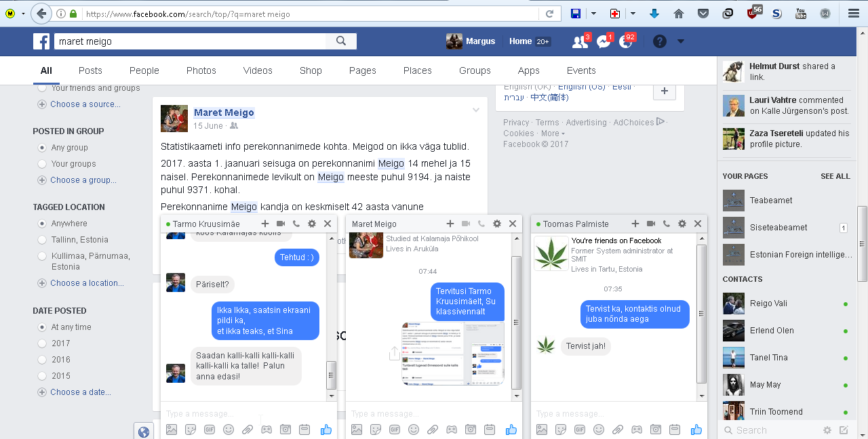The height and width of the screenshot is (439, 868).
Task: Open account dropdown arrow in top bar
Action: [x=681, y=41]
